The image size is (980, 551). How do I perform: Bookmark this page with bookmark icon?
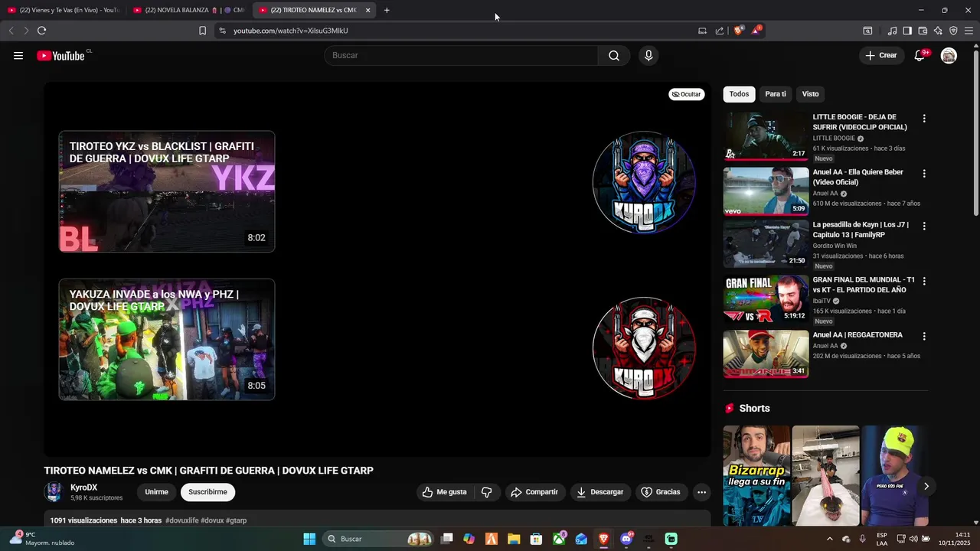click(202, 31)
